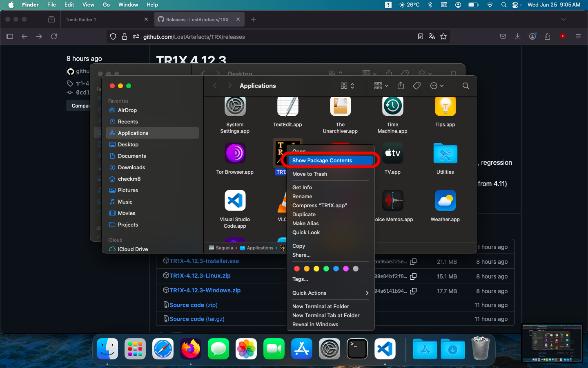588x368 pixels.
Task: Choose Duplicate from context menu
Action: coord(331,214)
